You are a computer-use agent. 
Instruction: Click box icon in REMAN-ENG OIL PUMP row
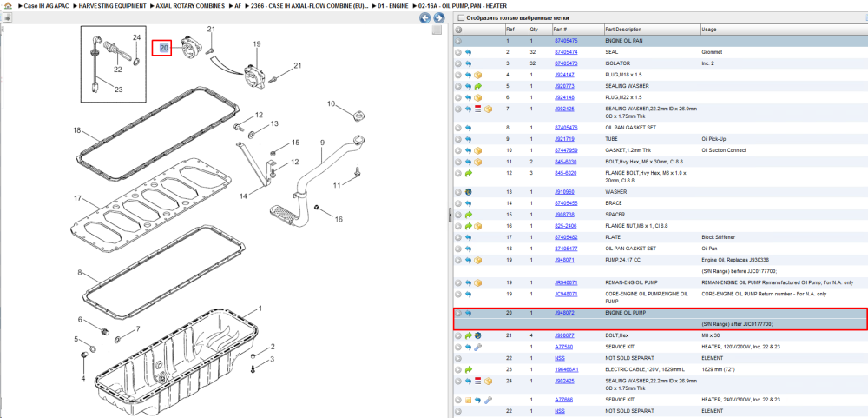pyautogui.click(x=478, y=282)
